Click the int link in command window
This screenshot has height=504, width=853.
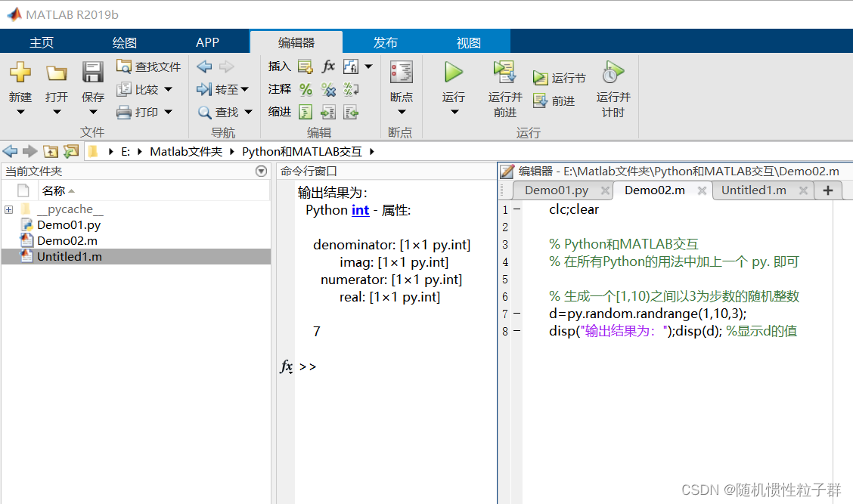[360, 210]
